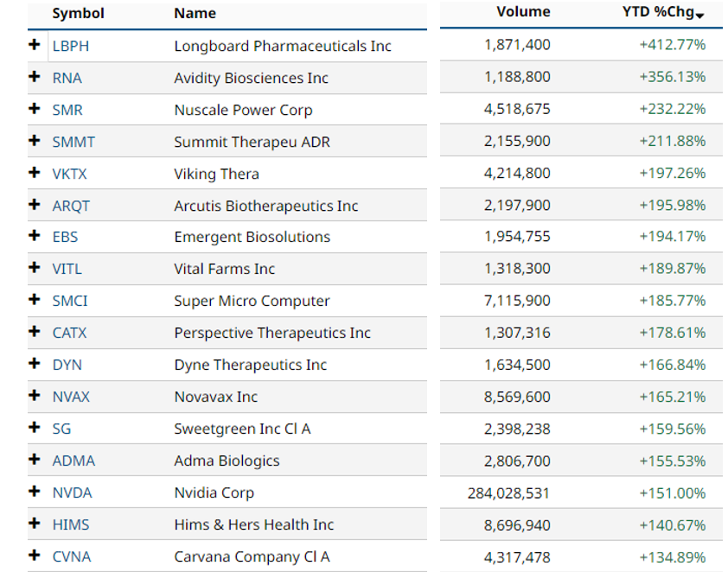Click the Name column header
This screenshot has width=728, height=572.
(195, 13)
